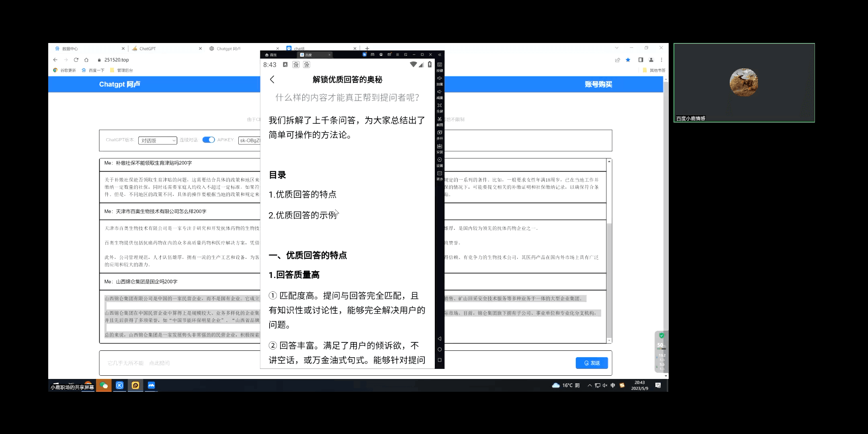This screenshot has height=434, width=868.
Task: Click the Chatgpt 阿卢 site title
Action: (x=120, y=84)
